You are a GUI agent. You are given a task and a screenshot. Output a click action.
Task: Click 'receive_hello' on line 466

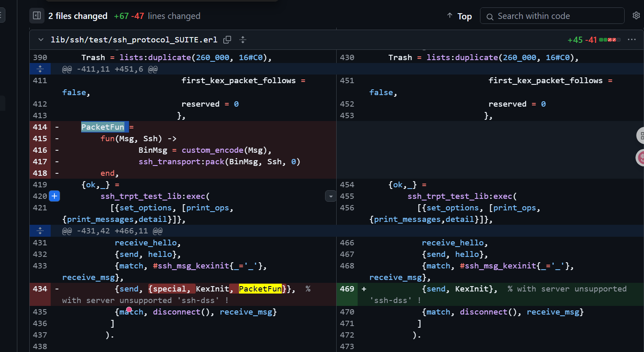(452, 243)
